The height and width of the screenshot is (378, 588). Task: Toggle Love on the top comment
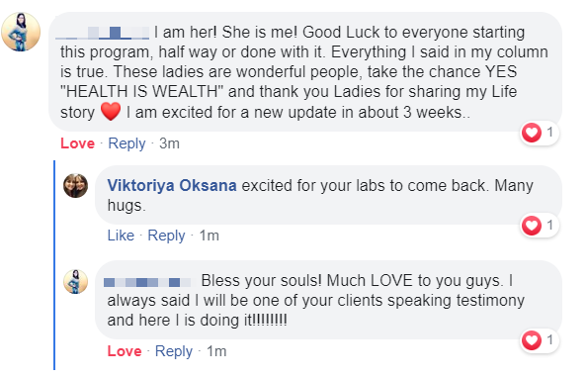[78, 143]
